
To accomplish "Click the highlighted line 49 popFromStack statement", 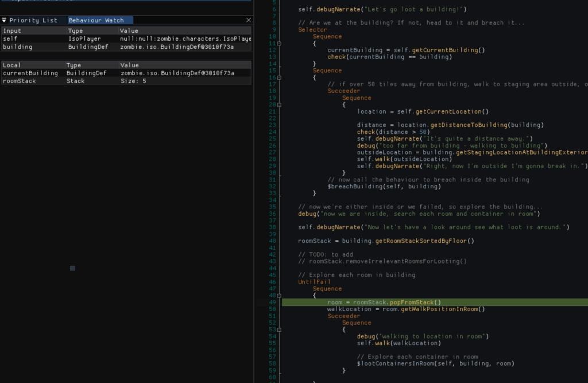I will [384, 302].
